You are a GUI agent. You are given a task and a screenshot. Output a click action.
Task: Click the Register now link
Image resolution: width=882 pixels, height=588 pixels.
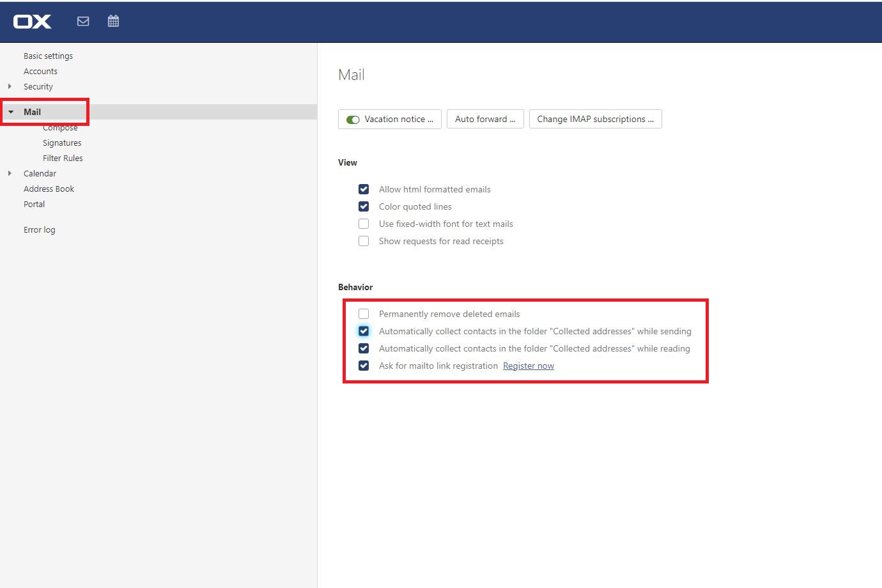(x=529, y=366)
